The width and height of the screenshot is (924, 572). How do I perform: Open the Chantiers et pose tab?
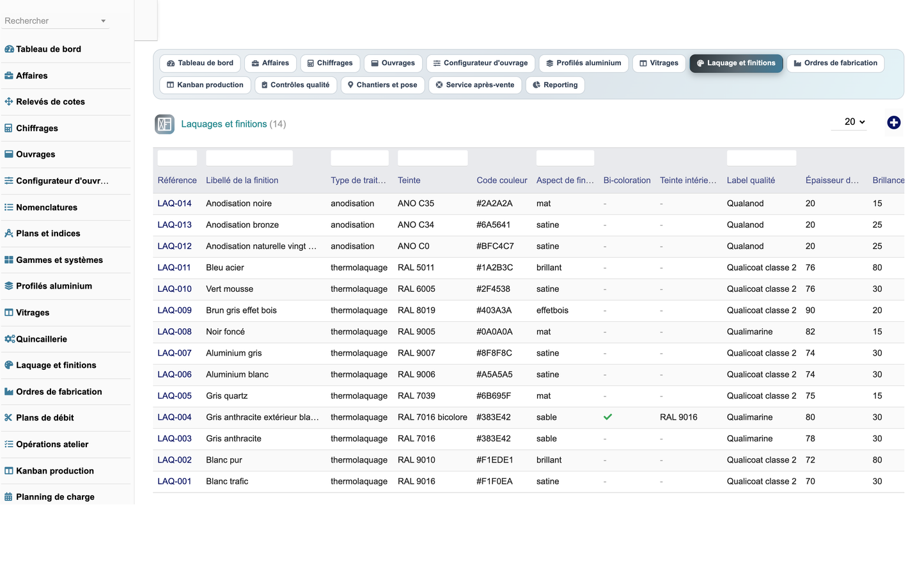382,85
